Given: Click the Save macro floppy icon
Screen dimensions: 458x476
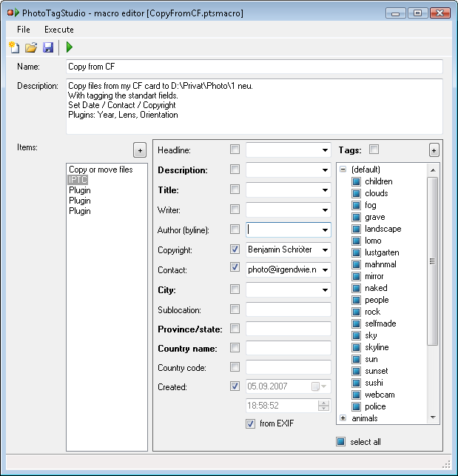Looking at the screenshot, I should coord(48,47).
